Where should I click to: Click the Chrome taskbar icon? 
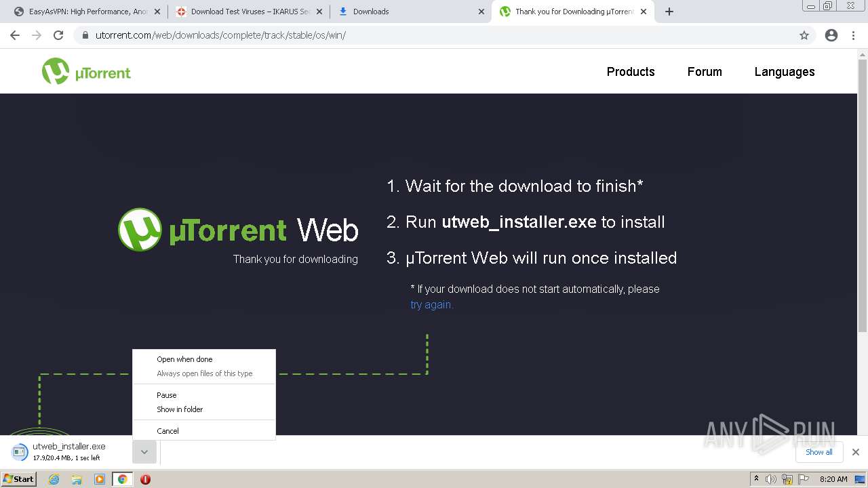click(123, 479)
